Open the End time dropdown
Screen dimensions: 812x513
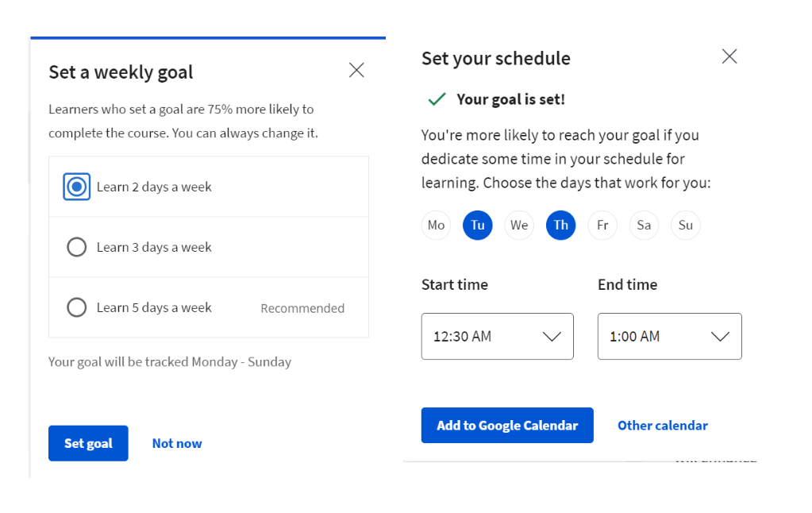click(669, 337)
